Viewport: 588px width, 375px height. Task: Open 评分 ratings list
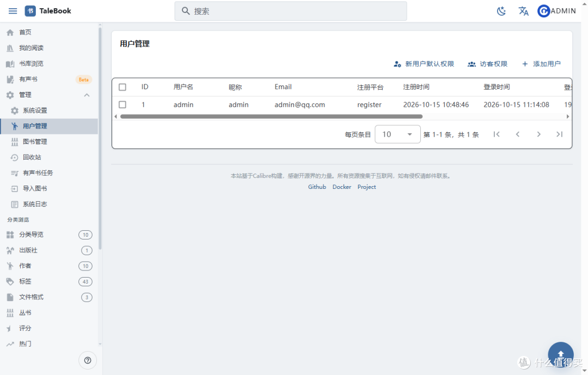pyautogui.click(x=49, y=329)
